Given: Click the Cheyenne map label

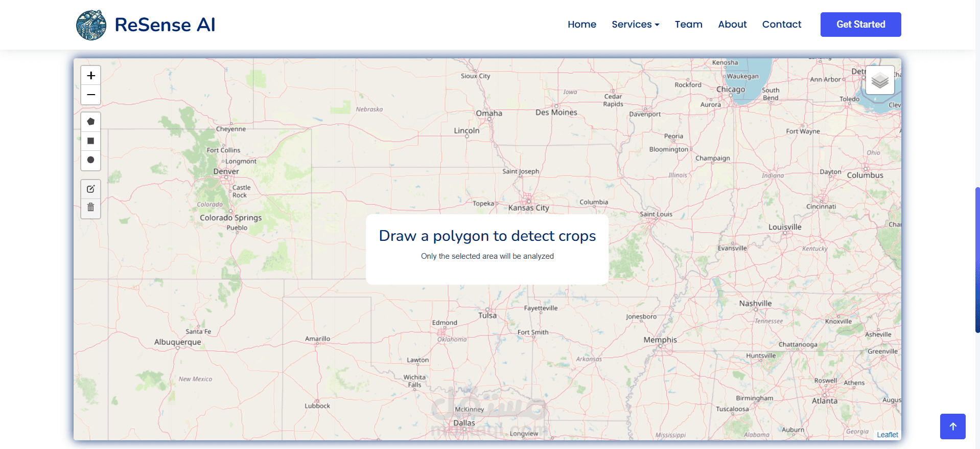Looking at the screenshot, I should click(231, 129).
